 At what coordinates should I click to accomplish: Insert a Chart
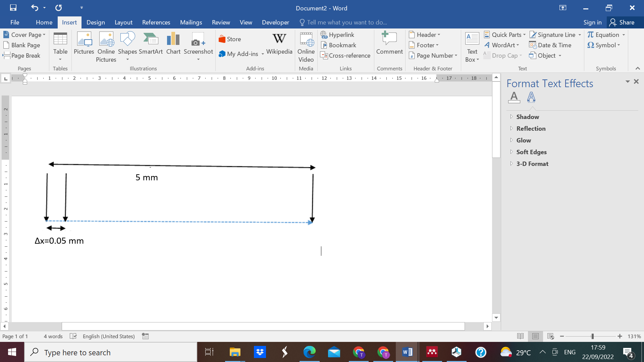click(173, 44)
